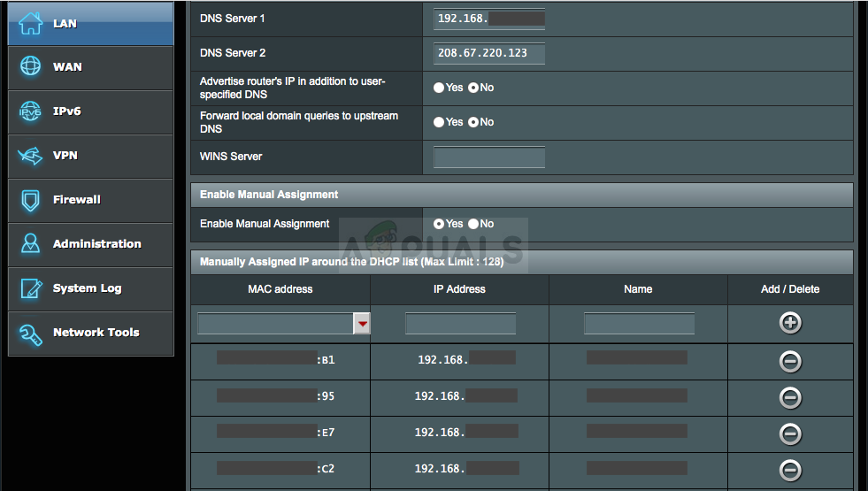Delete the entry with MAC ending :E7

click(790, 433)
